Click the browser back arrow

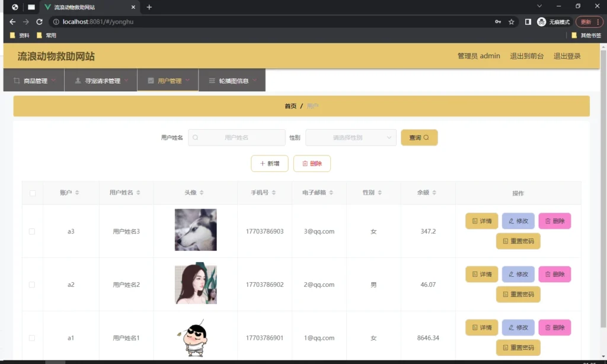pyautogui.click(x=12, y=22)
